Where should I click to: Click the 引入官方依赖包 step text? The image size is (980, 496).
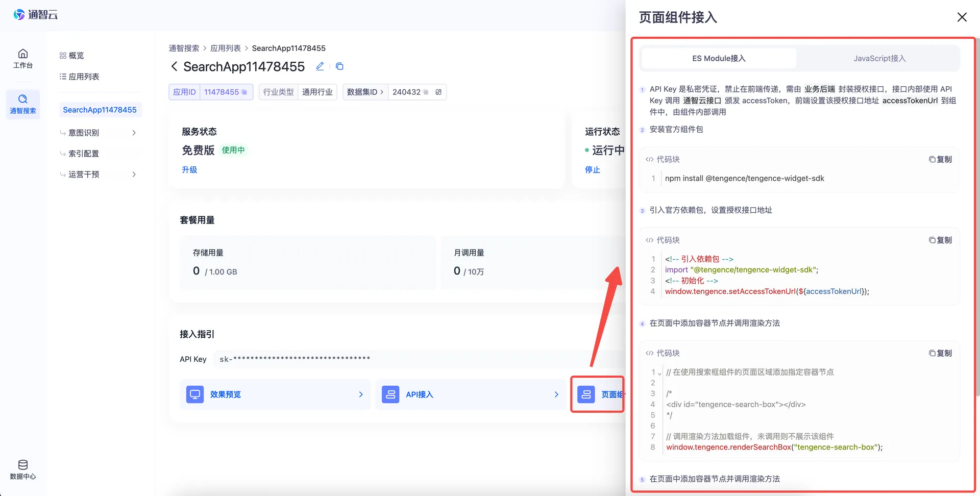[710, 210]
